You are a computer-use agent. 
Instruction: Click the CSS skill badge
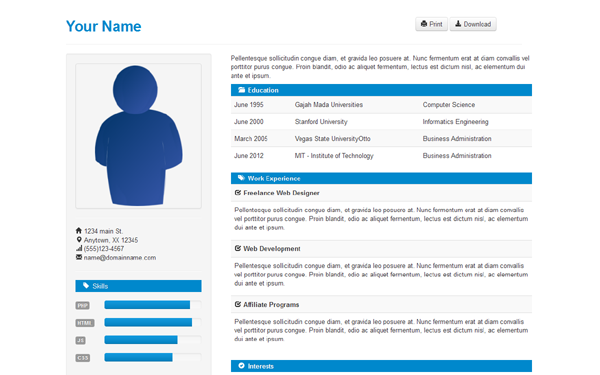click(x=83, y=358)
